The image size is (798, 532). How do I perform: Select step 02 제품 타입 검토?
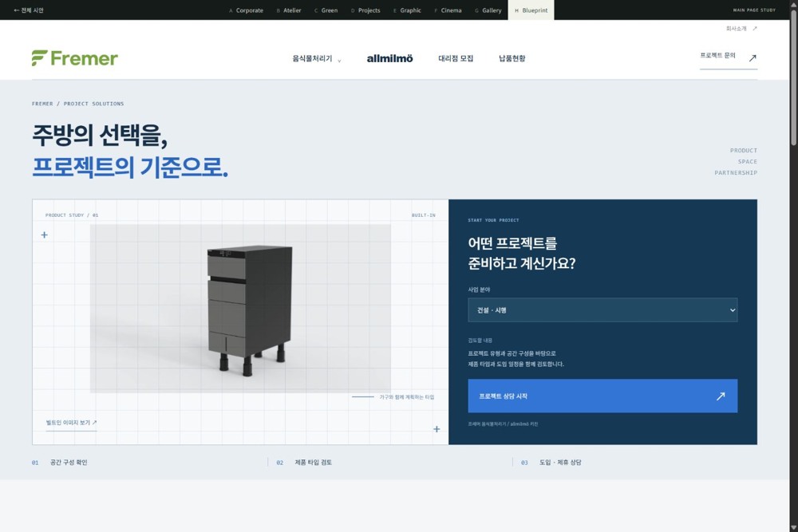point(304,463)
